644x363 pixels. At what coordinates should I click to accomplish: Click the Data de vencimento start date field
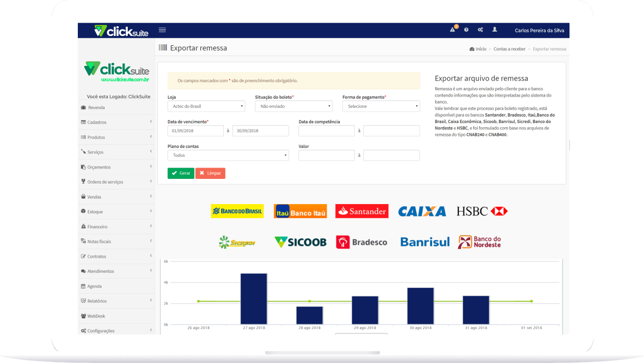tap(195, 131)
